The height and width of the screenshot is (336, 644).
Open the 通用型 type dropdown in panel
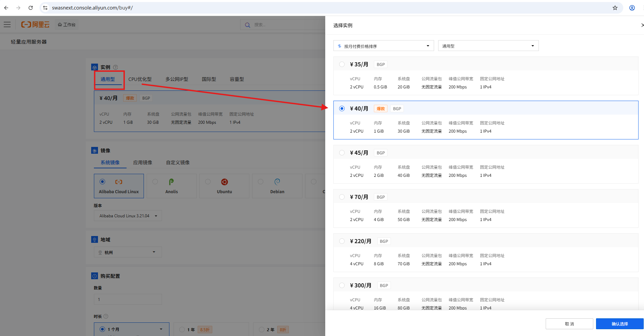489,46
